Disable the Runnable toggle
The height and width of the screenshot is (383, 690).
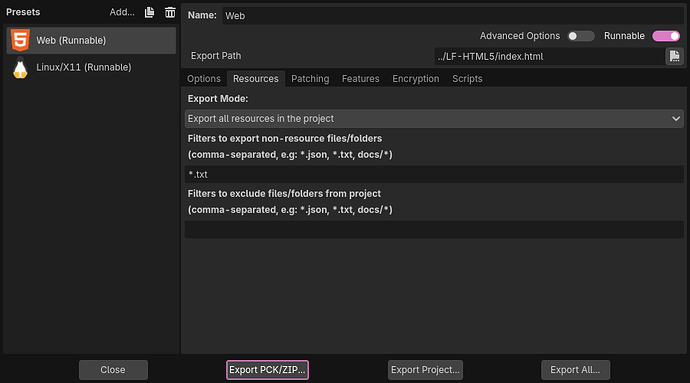click(x=666, y=36)
